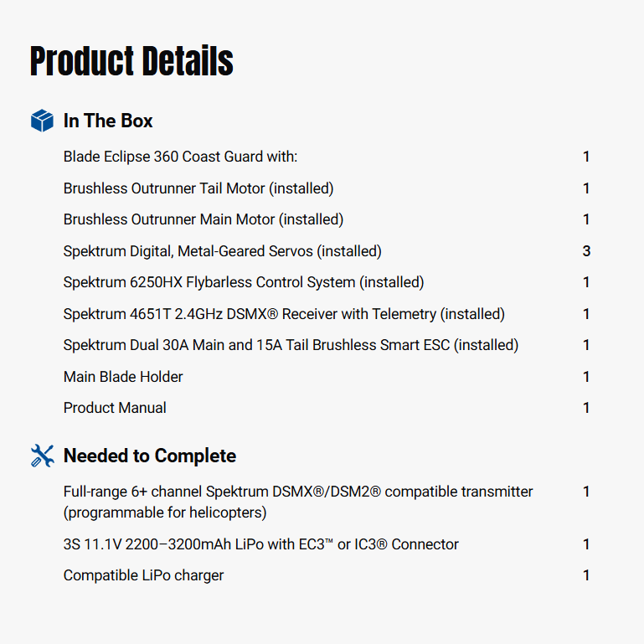The image size is (644, 644).
Task: Select the 3S 11.1V LiPo battery requirement
Action: click(x=260, y=544)
